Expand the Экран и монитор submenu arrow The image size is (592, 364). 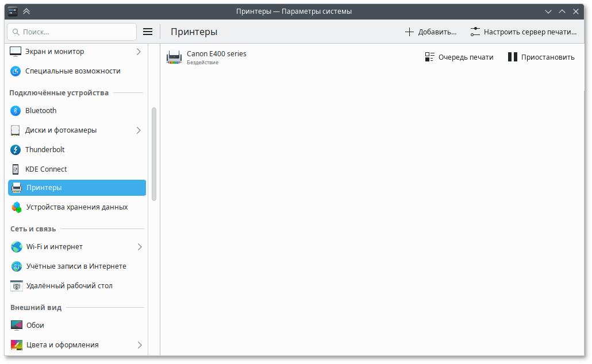[139, 52]
